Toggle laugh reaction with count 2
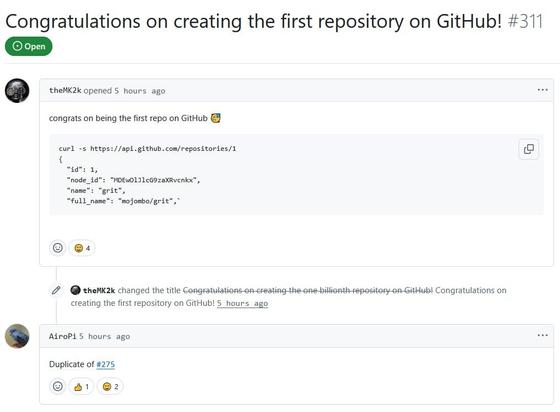Screen dimensions: 560x412 pyautogui.click(x=110, y=386)
